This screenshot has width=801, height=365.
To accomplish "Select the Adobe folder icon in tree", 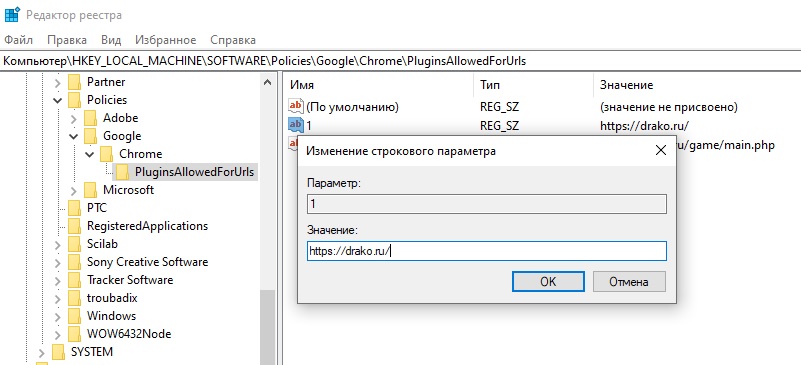I will 90,118.
